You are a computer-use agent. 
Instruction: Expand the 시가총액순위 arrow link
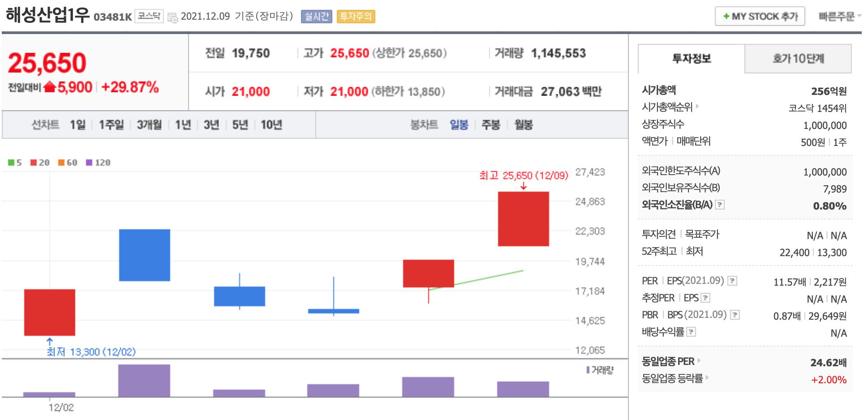(697, 107)
